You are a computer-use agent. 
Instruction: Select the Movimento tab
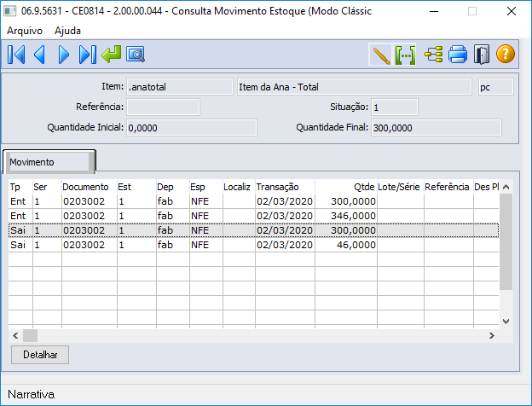click(x=49, y=162)
